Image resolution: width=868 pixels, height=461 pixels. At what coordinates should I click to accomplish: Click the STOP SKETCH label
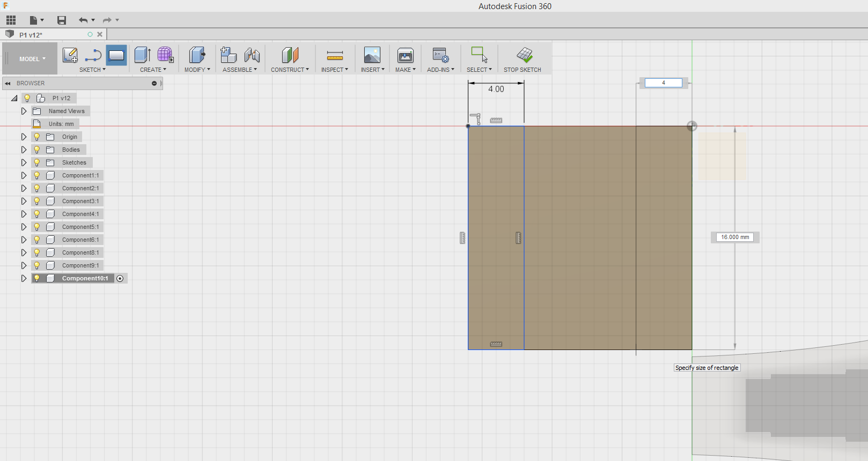pos(523,70)
